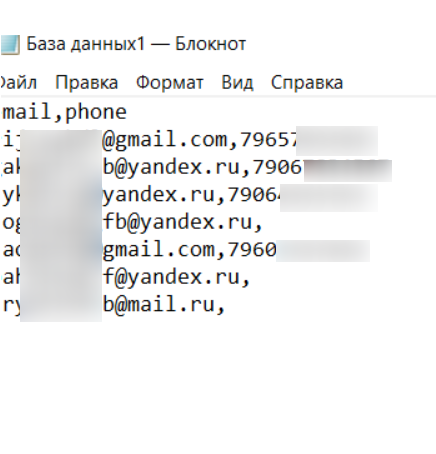Open the Правка menu
The image size is (436, 454).
[x=86, y=82]
